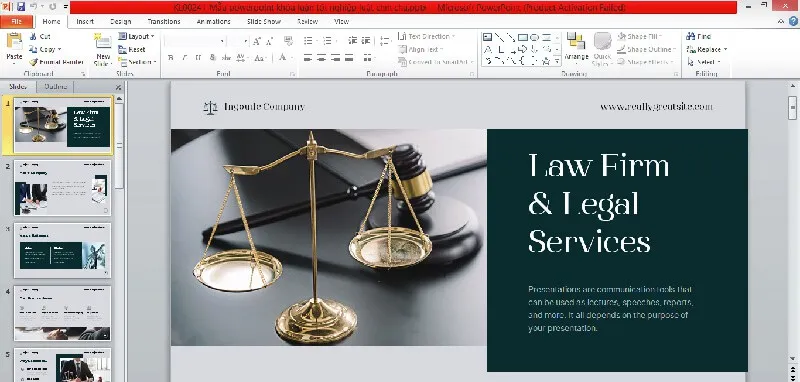Expand the shapes gallery More arrow
Image resolution: width=800 pixels, height=382 pixels.
click(x=557, y=61)
